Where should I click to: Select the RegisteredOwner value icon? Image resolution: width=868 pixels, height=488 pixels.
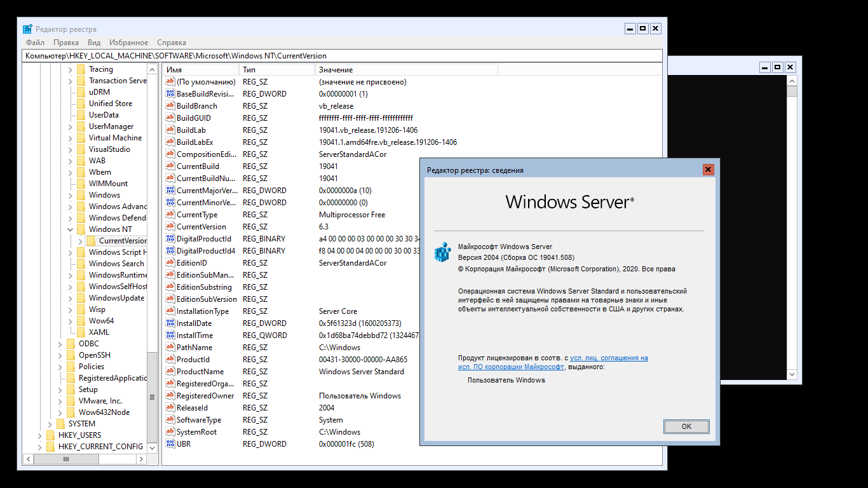(x=170, y=396)
